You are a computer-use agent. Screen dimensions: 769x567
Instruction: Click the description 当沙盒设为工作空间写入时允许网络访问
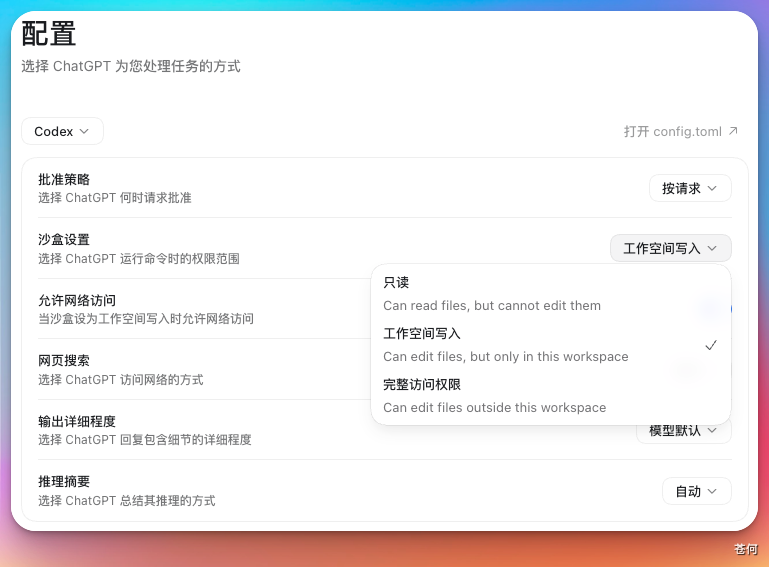coord(146,319)
